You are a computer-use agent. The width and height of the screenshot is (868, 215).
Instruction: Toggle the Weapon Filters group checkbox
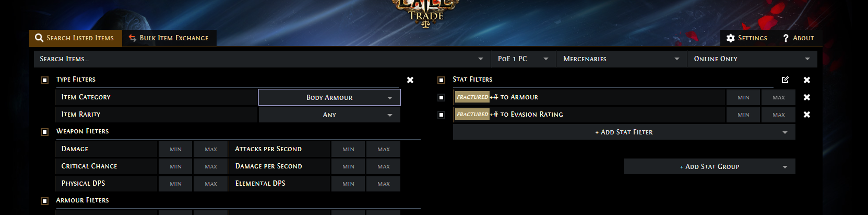[x=44, y=132]
